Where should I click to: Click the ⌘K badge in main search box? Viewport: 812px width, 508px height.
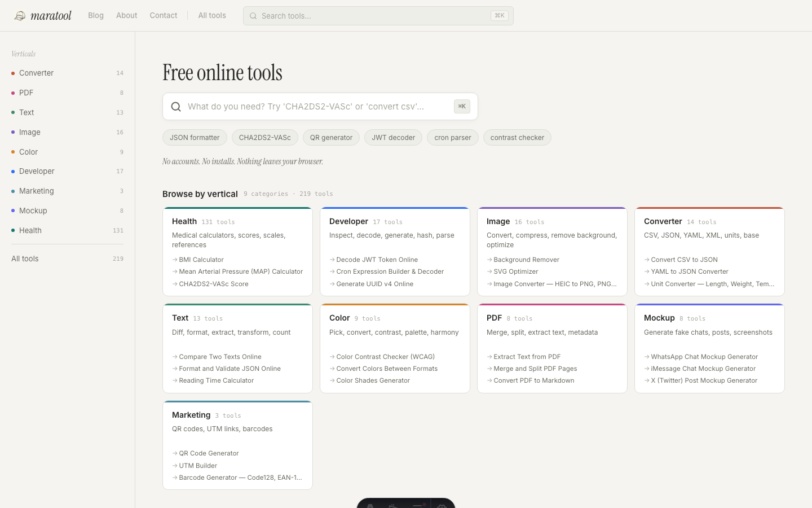coord(462,106)
